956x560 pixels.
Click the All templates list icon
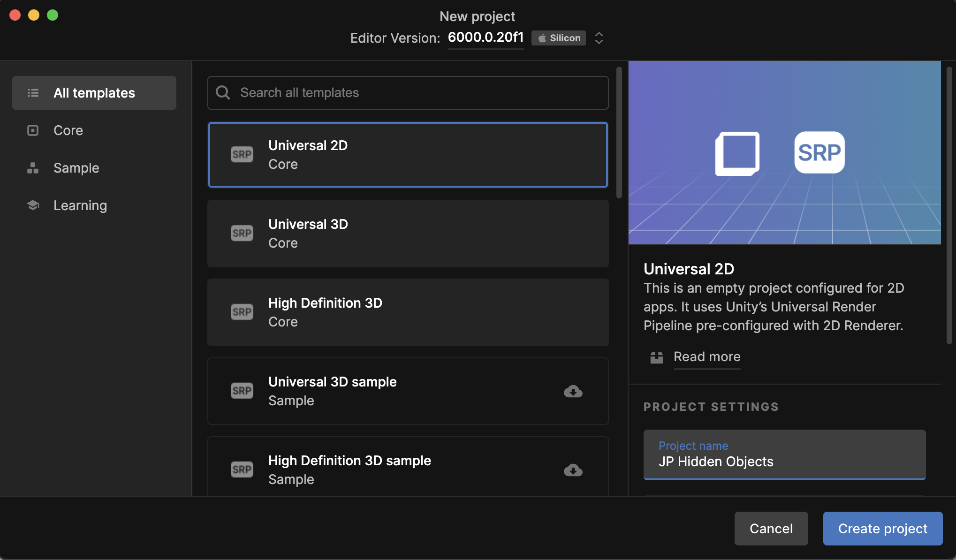click(33, 93)
